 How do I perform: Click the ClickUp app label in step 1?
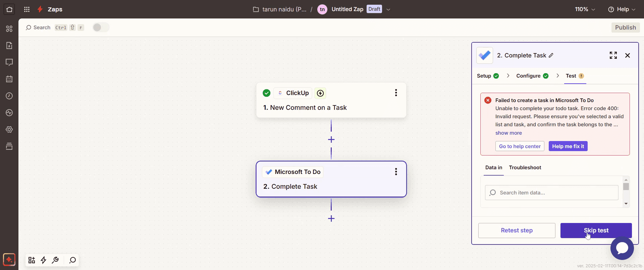pyautogui.click(x=293, y=93)
